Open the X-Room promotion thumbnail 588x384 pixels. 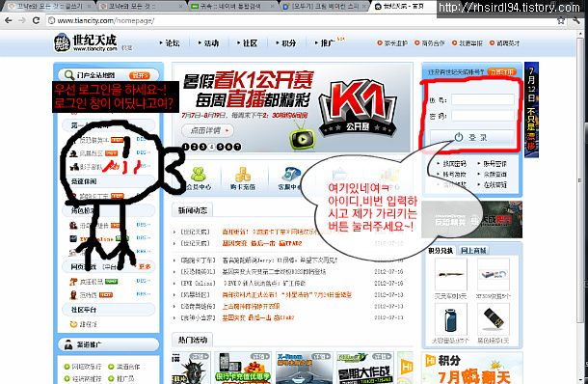pos(305,368)
